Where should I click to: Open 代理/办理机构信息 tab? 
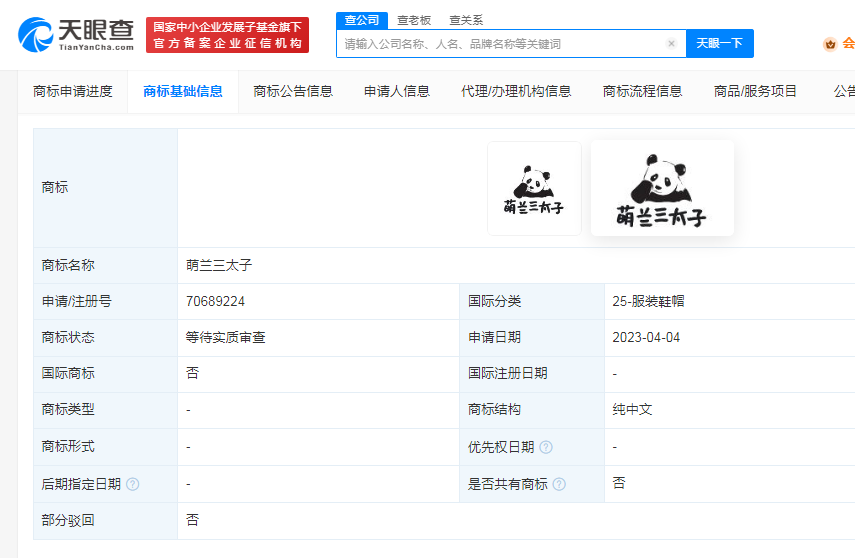[516, 91]
